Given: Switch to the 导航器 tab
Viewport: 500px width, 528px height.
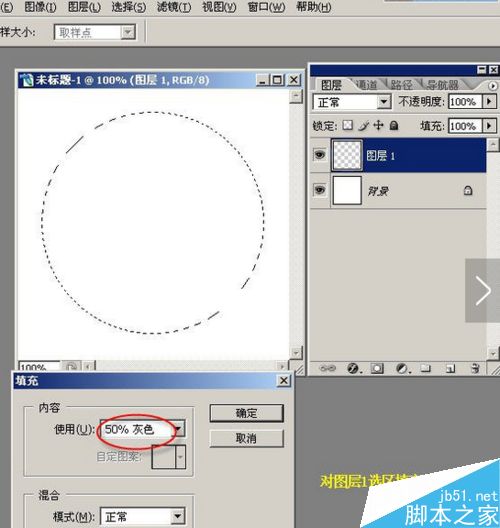Looking at the screenshot, I should pos(442,85).
